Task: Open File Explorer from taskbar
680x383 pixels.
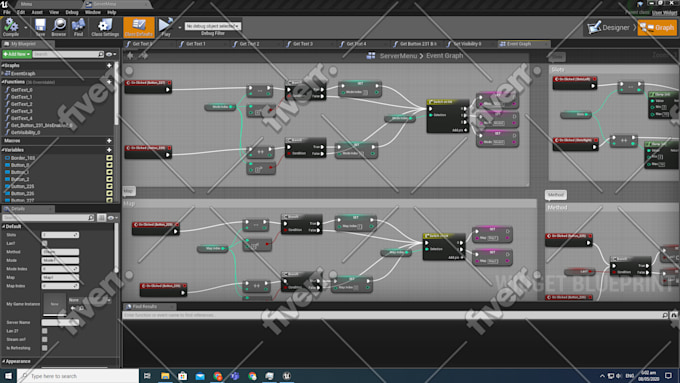Action: (x=165, y=376)
